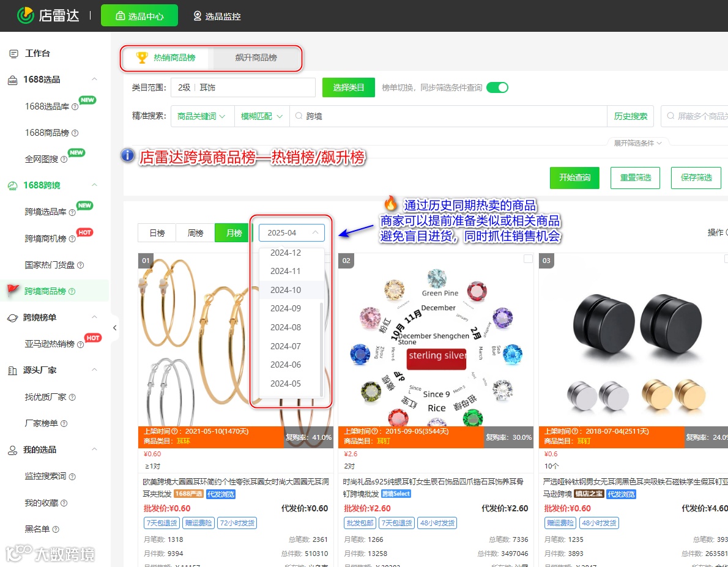Click the 类目范围 field showing 2级 耳饰

(x=243, y=87)
